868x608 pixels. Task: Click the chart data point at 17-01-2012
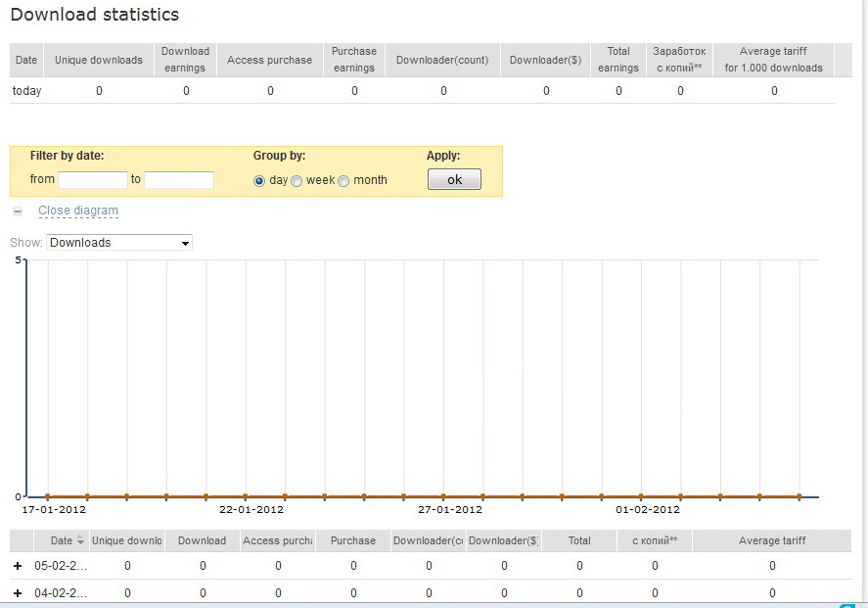[48, 496]
